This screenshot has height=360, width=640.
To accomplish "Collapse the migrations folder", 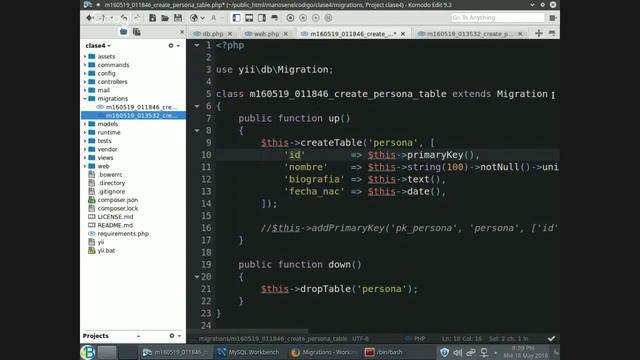I will tap(85, 99).
